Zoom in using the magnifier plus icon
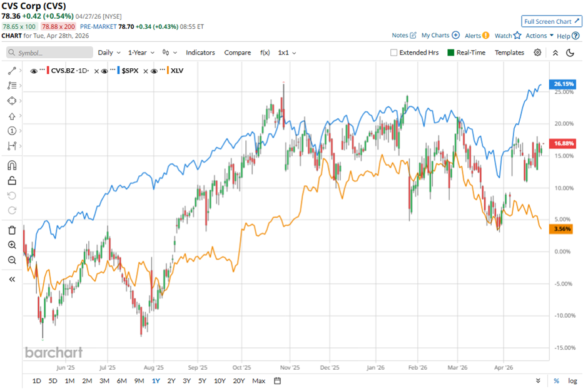588x391 pixels. point(12,245)
